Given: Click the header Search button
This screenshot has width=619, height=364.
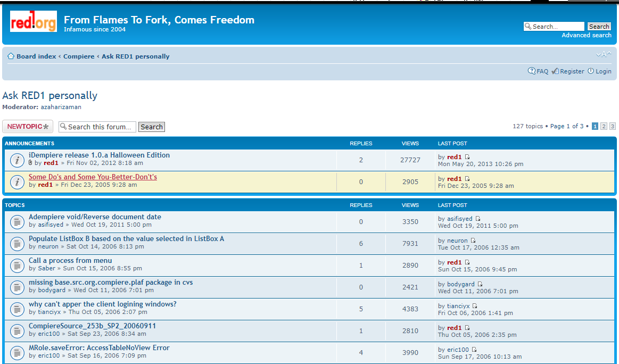Looking at the screenshot, I should click(x=599, y=27).
